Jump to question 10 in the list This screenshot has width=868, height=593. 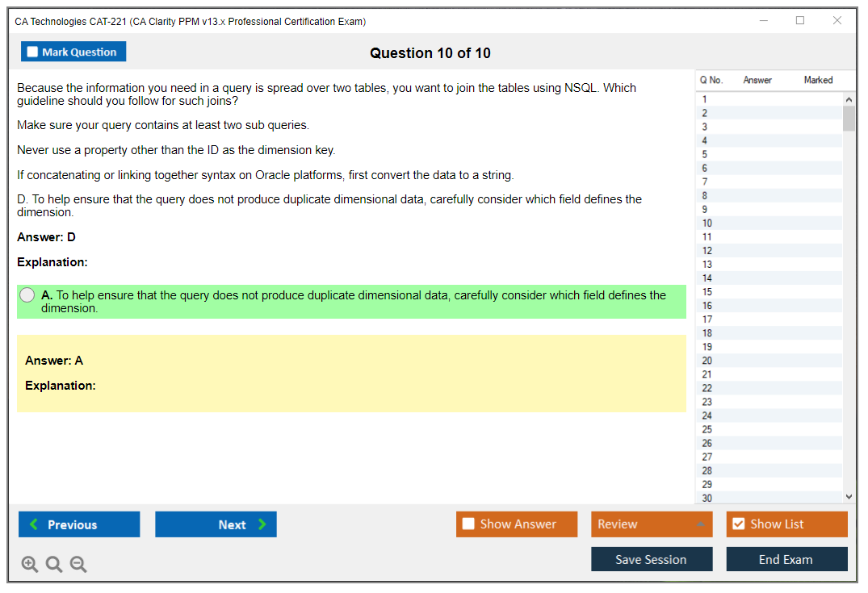click(x=707, y=223)
